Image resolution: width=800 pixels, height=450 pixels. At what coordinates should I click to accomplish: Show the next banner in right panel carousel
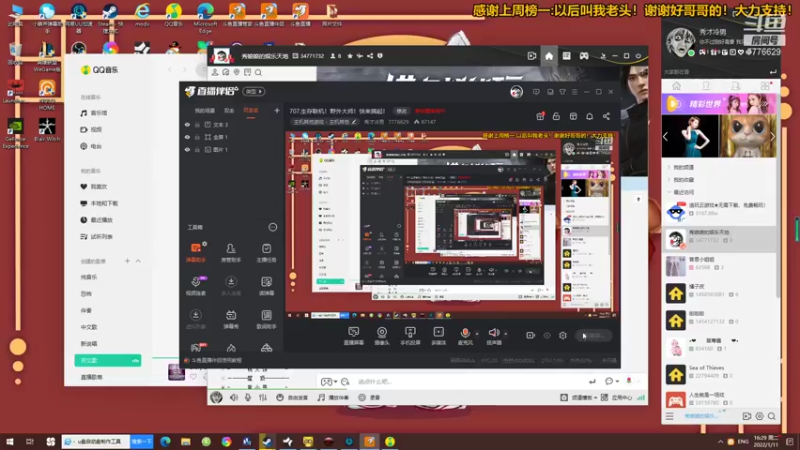(x=772, y=136)
